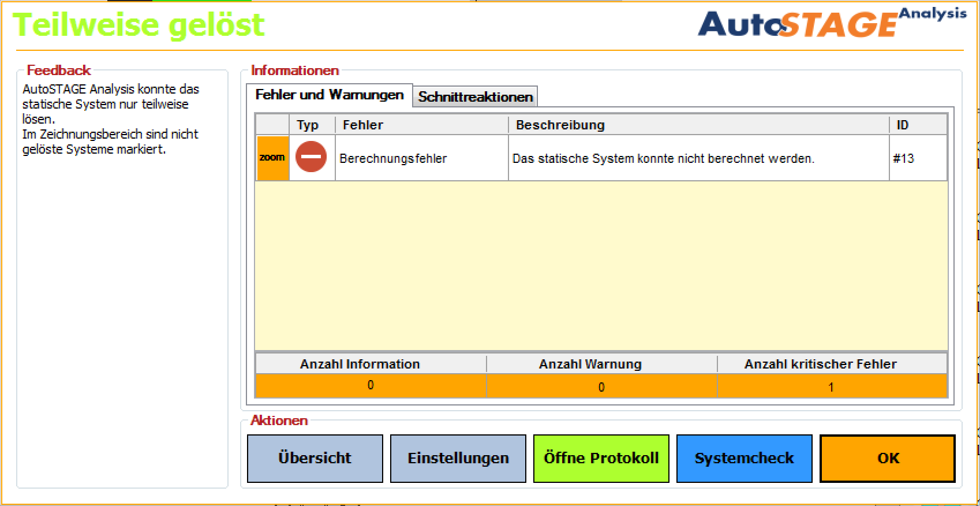The height and width of the screenshot is (506, 980).
Task: Click the Typ column header
Action: click(x=312, y=125)
